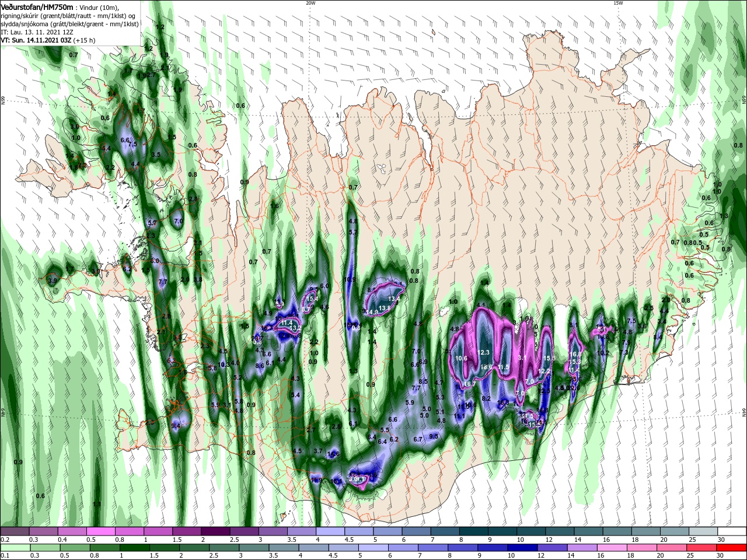The width and height of the screenshot is (747, 560).
Task: Click the '13.4' value on the map
Action: pyautogui.click(x=395, y=299)
